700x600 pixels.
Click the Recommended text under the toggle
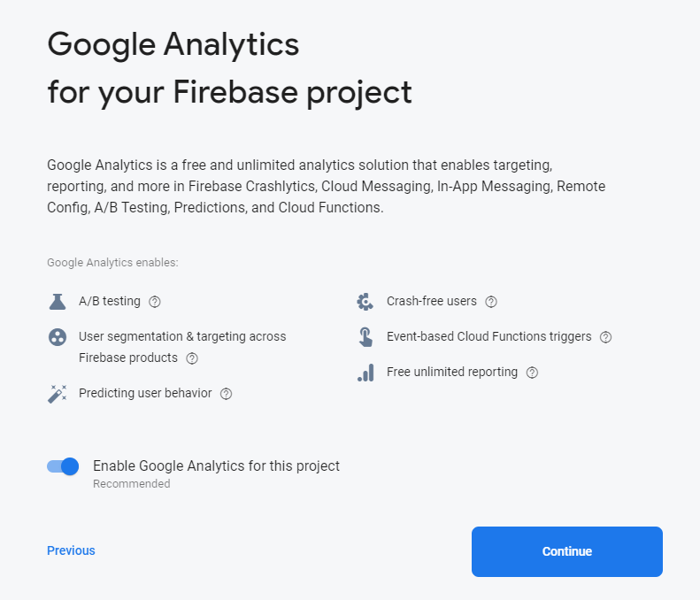click(x=131, y=484)
